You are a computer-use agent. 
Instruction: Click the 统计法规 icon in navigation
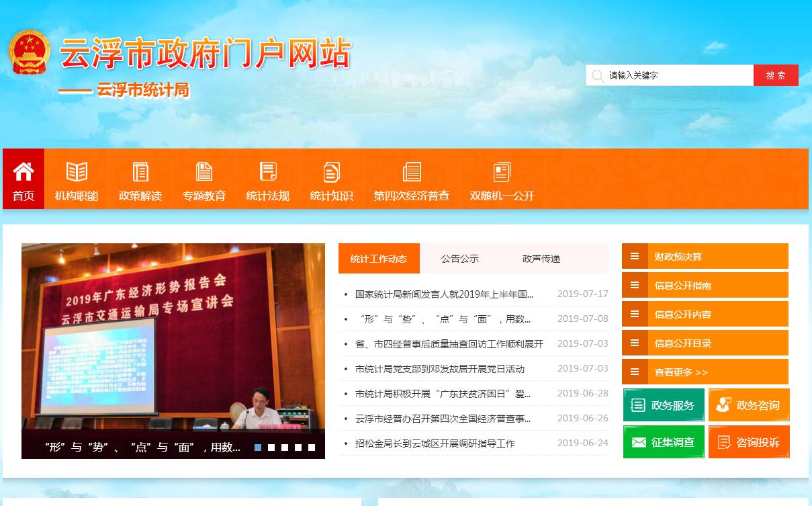(x=268, y=172)
